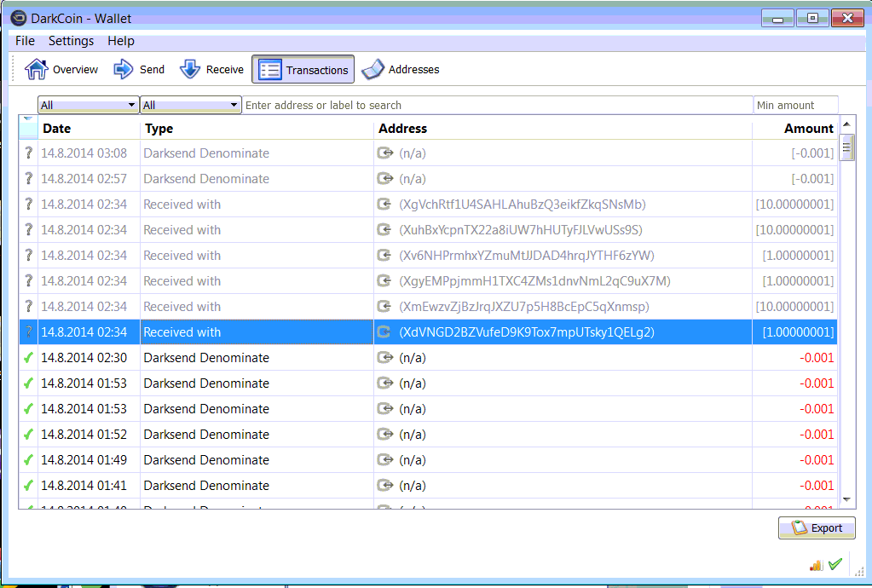This screenshot has height=588, width=872.
Task: Click the status column header with sort arrow
Action: (x=28, y=127)
